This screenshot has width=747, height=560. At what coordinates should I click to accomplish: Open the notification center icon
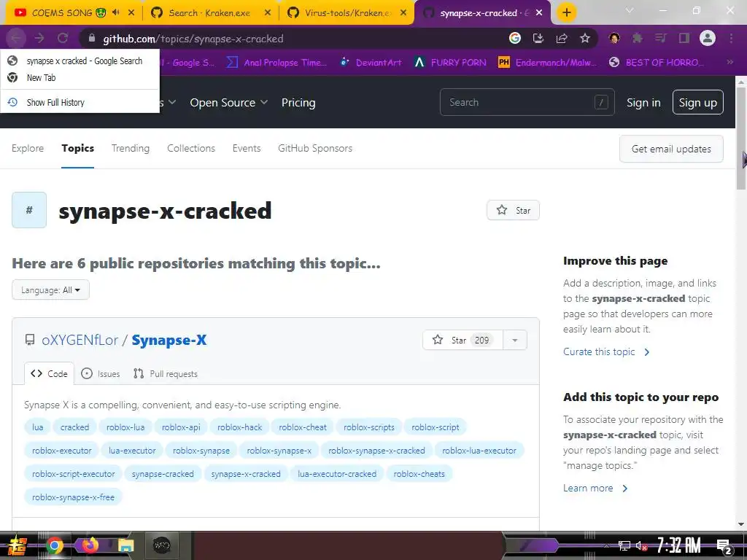coord(724,546)
